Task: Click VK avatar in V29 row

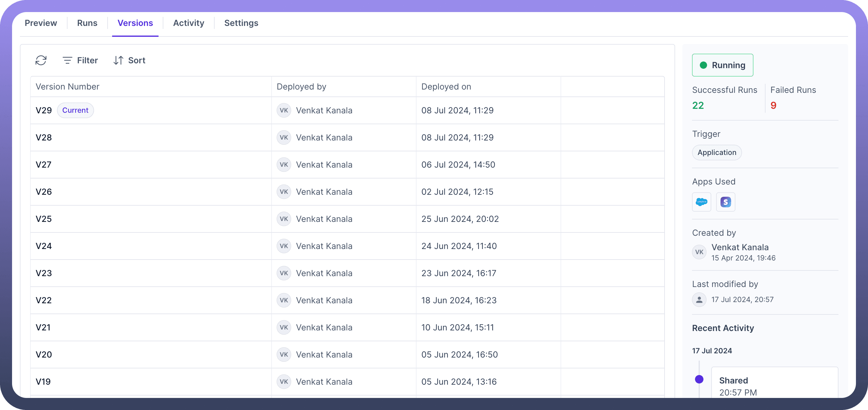Action: click(x=284, y=110)
